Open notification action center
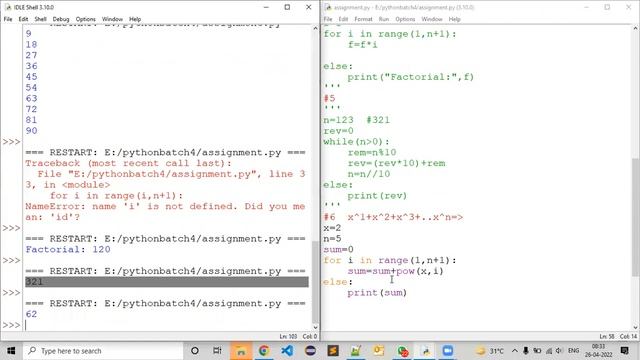This screenshot has width=640, height=360. (x=624, y=351)
